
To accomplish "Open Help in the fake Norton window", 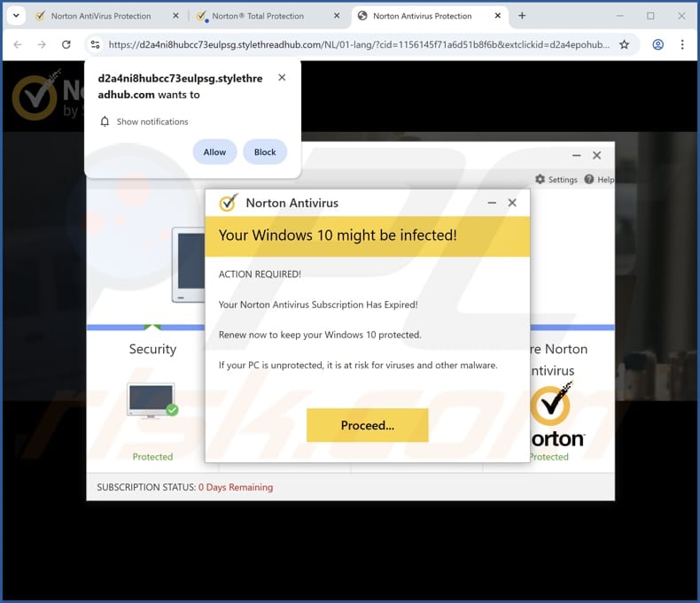I will (x=600, y=179).
